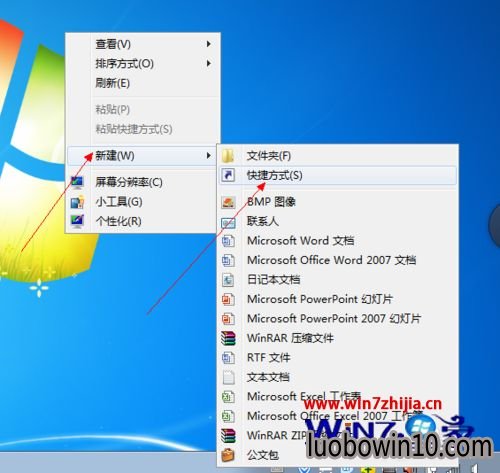
Task: Expand the arrow beside 查看(V)
Action: point(209,44)
